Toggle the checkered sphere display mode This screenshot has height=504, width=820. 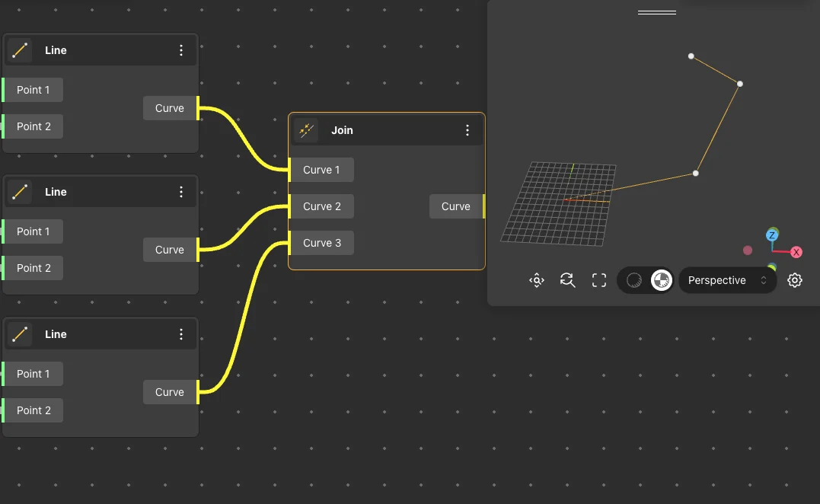click(x=662, y=280)
